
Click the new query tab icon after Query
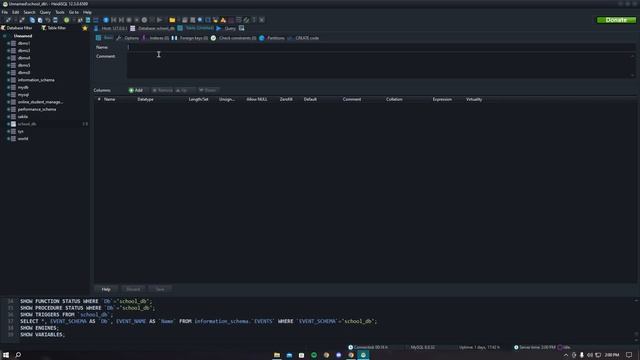(x=242, y=28)
